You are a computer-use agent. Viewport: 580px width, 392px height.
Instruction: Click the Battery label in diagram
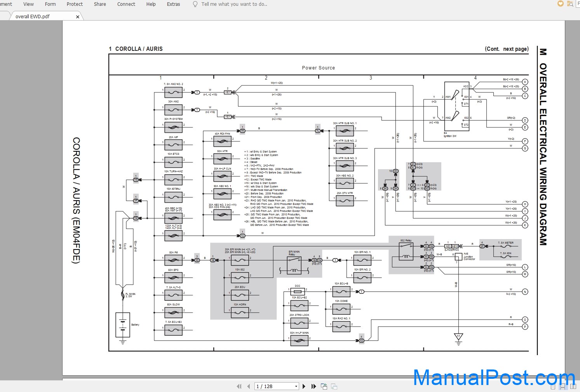(135, 325)
